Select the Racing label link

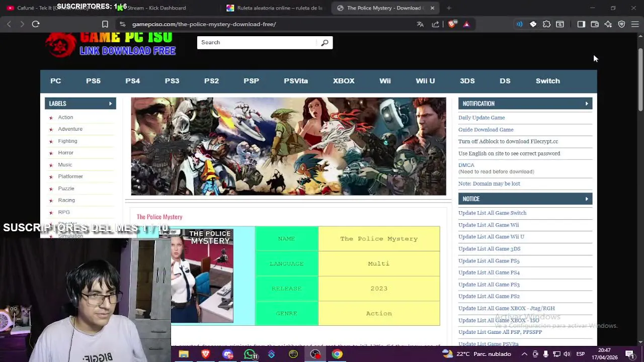click(66, 200)
